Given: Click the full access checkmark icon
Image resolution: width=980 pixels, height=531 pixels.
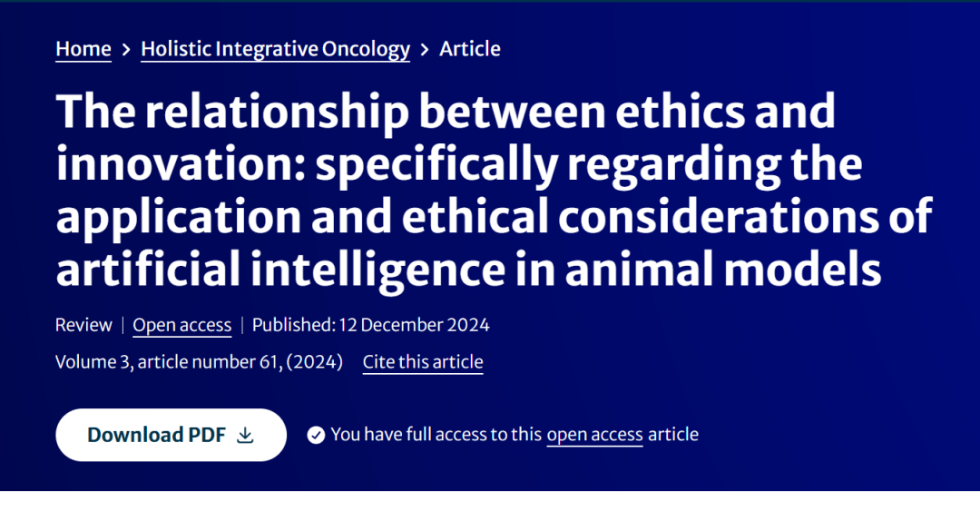Looking at the screenshot, I should tap(316, 435).
